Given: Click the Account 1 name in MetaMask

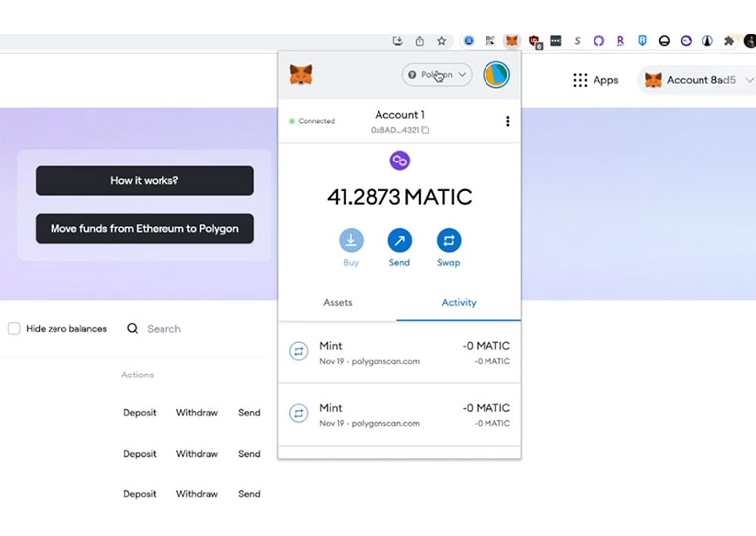Looking at the screenshot, I should point(399,115).
